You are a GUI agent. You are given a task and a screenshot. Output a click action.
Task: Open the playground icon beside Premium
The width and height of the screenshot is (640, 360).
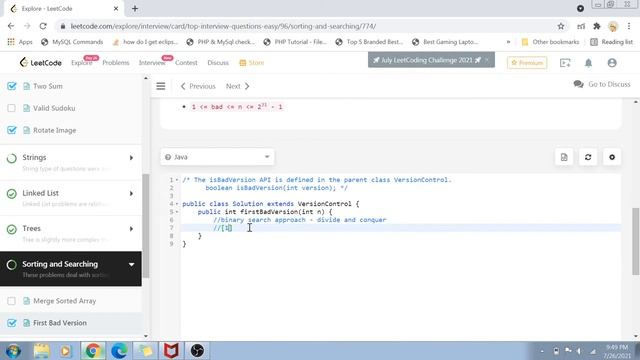[x=565, y=63]
